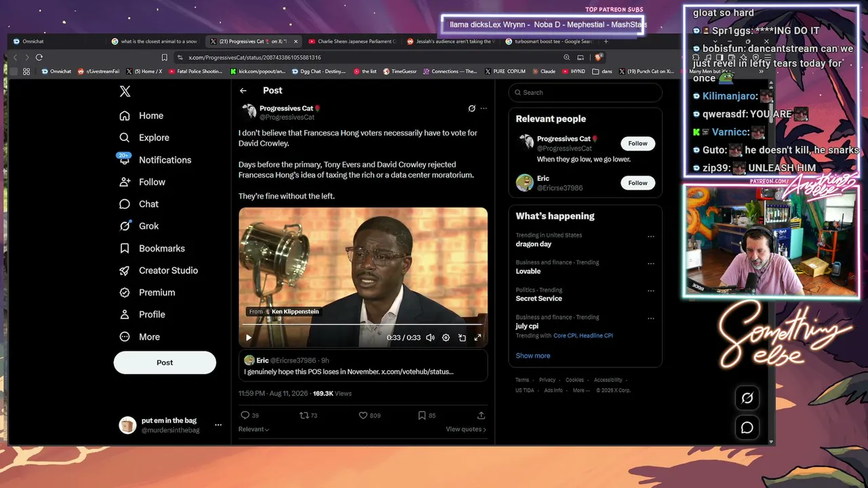The width and height of the screenshot is (868, 488).
Task: Mute the video volume
Action: tap(430, 338)
